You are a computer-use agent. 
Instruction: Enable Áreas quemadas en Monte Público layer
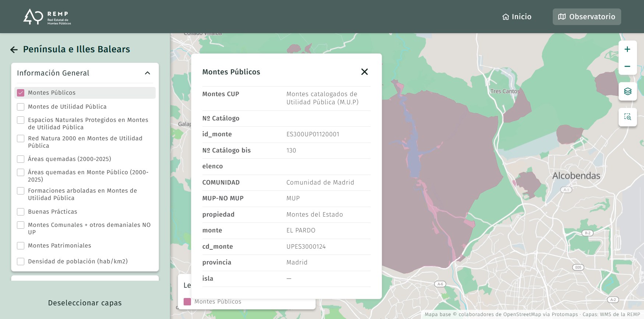pyautogui.click(x=21, y=172)
